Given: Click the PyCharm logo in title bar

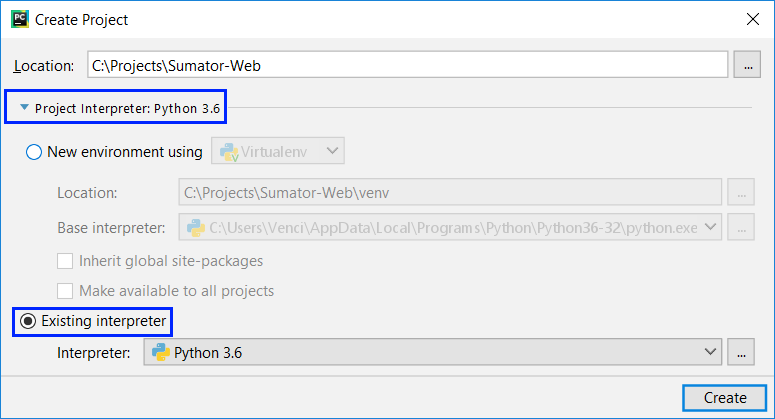Looking at the screenshot, I should pos(18,19).
